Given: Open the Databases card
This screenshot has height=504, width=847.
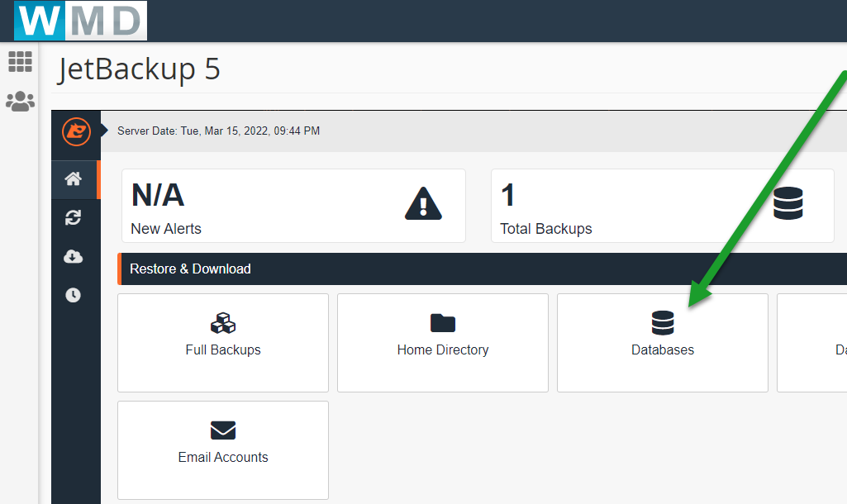Looking at the screenshot, I should tap(663, 343).
